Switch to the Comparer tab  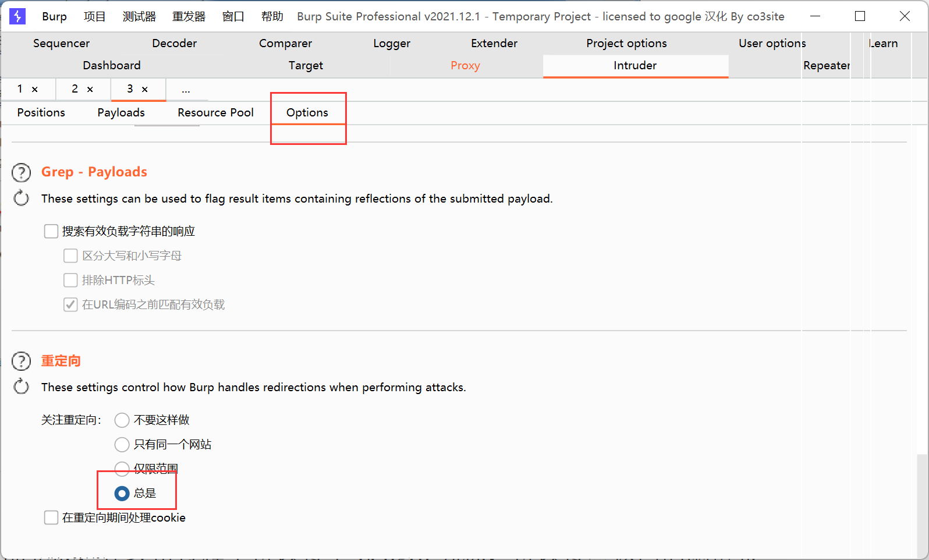[x=285, y=43]
